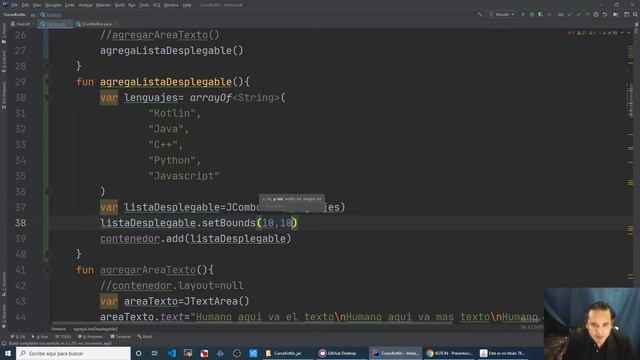The width and height of the screenshot is (640, 360).
Task: Open the Problems tool window tab
Action: 91,337
